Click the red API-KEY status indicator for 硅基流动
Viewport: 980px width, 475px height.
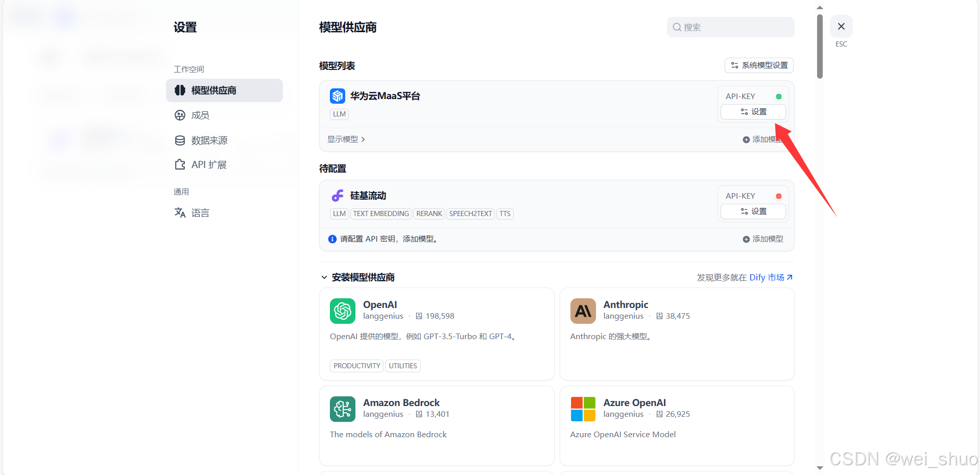pyautogui.click(x=779, y=196)
